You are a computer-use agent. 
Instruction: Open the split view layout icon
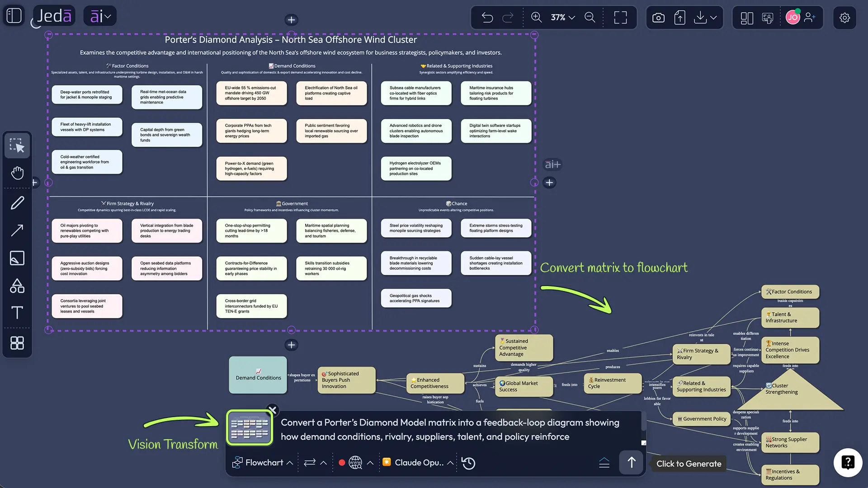tap(747, 18)
